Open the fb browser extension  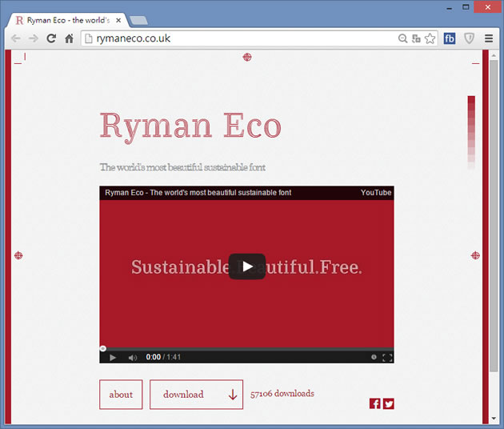tap(450, 38)
